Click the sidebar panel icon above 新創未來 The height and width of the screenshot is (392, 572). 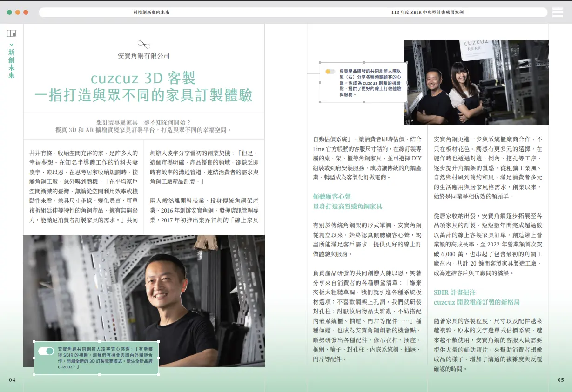point(12,33)
